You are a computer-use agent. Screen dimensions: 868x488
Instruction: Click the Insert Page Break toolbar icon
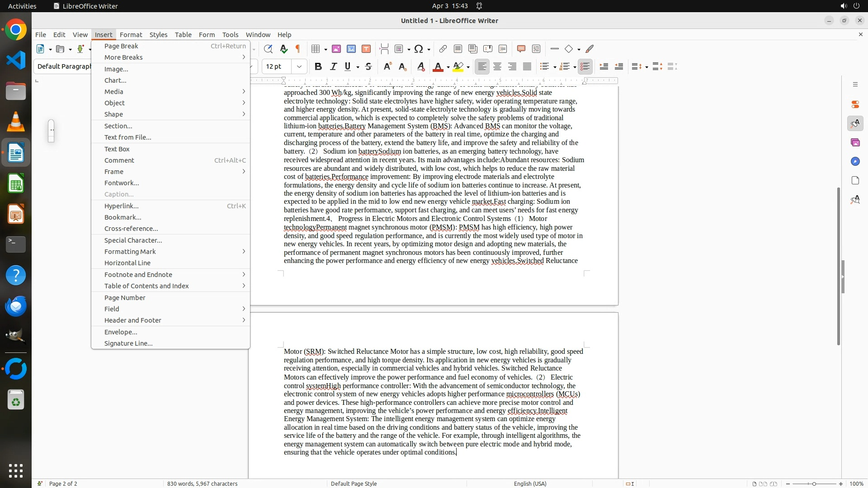point(384,49)
